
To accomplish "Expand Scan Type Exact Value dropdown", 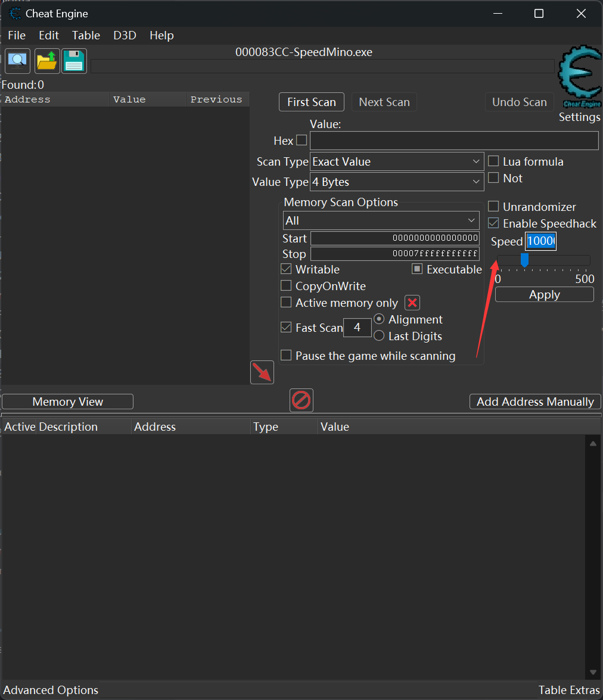I will coord(397,161).
